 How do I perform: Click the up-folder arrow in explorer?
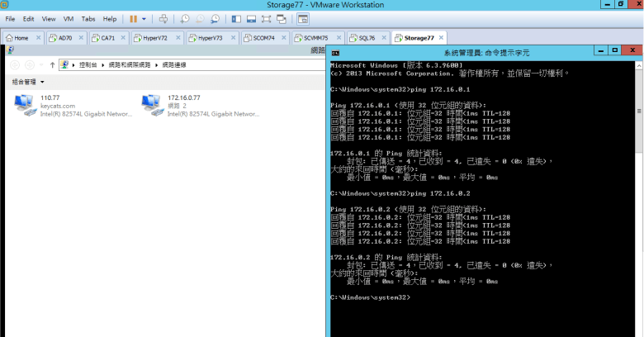(52, 64)
